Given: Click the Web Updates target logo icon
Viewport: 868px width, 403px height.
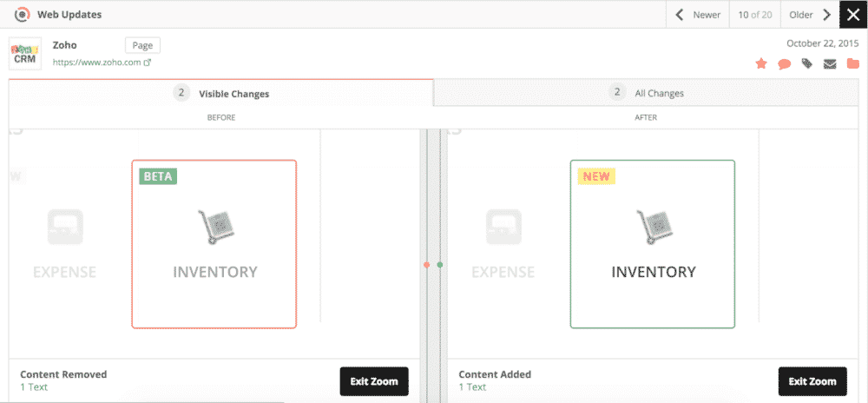Looking at the screenshot, I should pos(23,15).
